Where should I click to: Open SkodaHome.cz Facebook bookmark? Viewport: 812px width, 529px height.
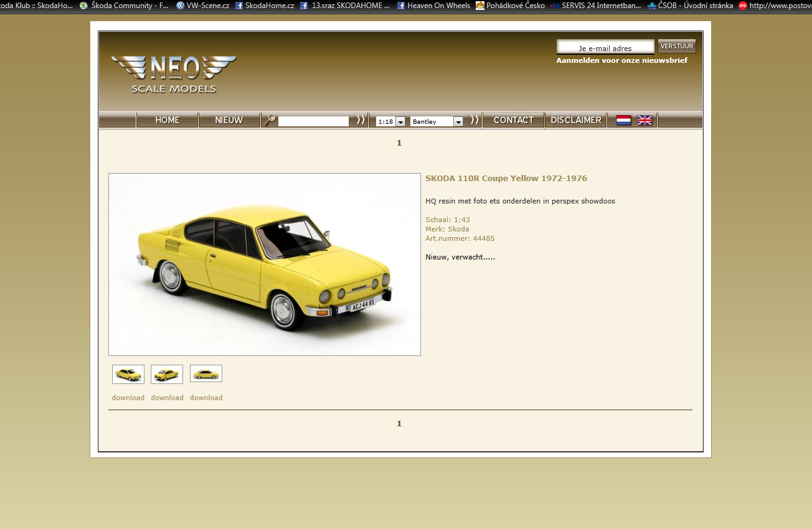pos(265,6)
